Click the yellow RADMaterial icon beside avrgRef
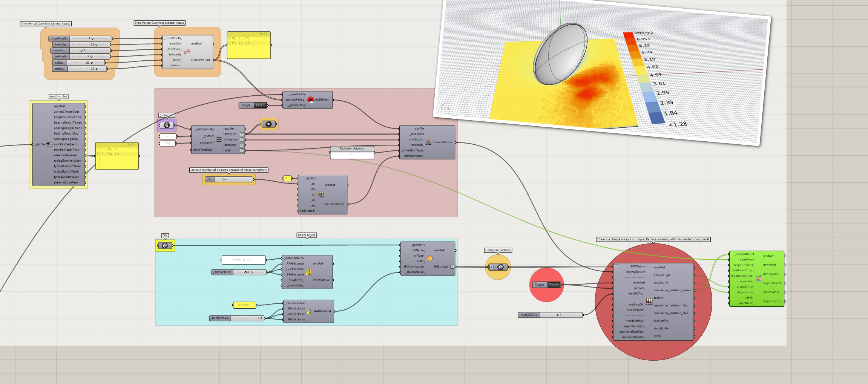 [x=308, y=272]
